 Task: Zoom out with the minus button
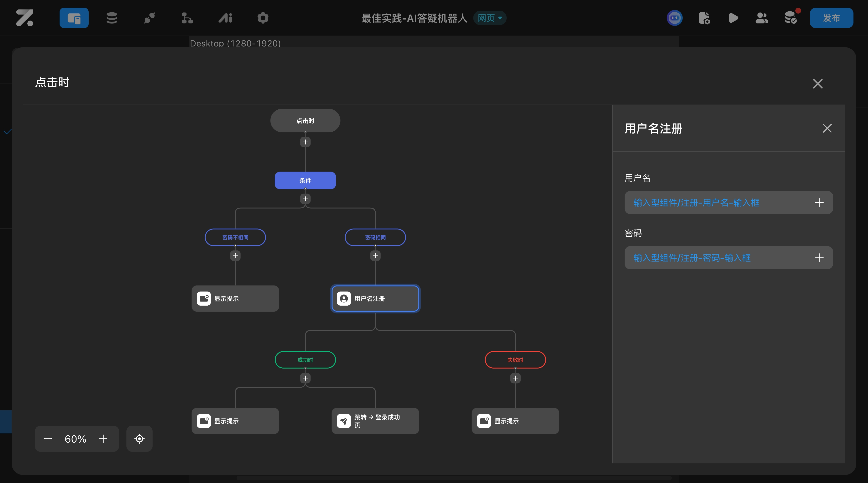(x=48, y=438)
